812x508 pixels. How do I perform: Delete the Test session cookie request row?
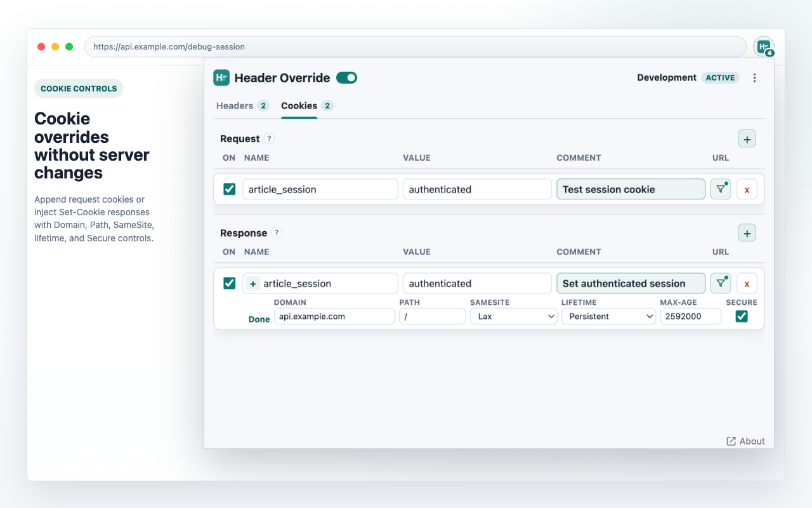click(747, 189)
